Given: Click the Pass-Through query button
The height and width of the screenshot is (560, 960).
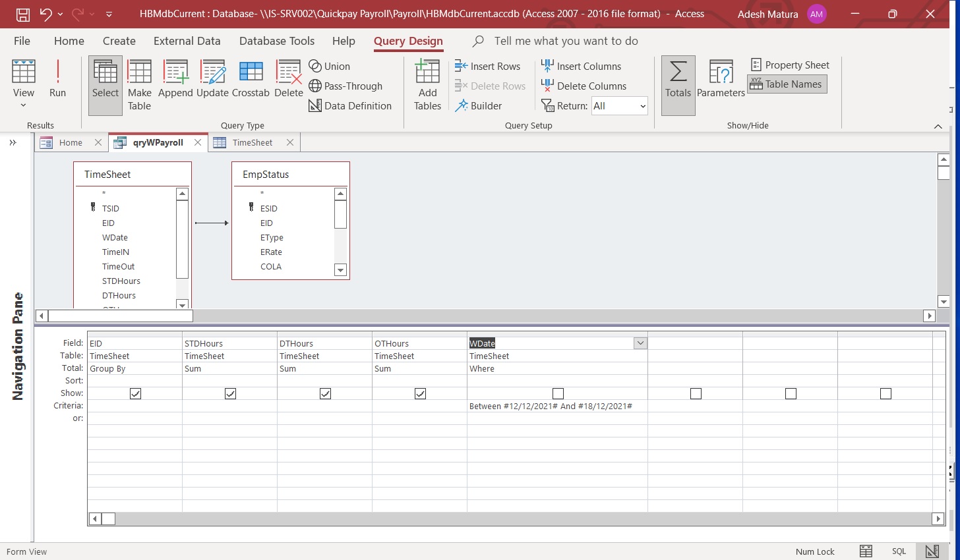Looking at the screenshot, I should coord(345,86).
